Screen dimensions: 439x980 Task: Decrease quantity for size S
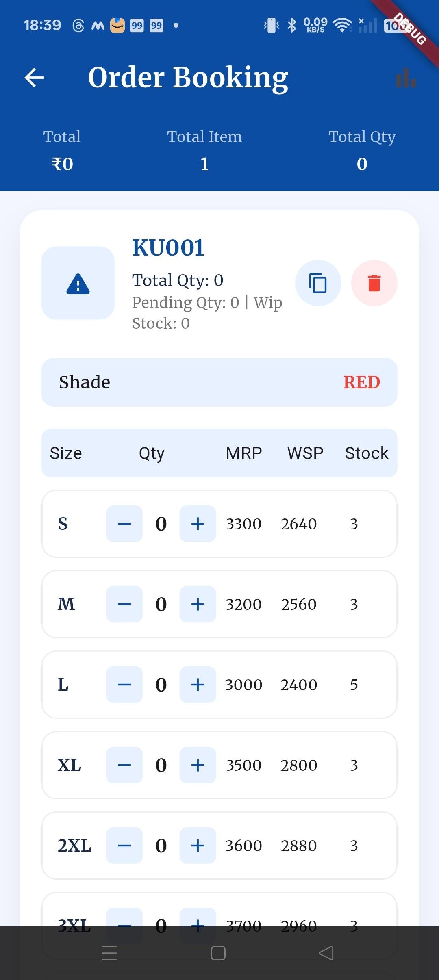tap(124, 524)
